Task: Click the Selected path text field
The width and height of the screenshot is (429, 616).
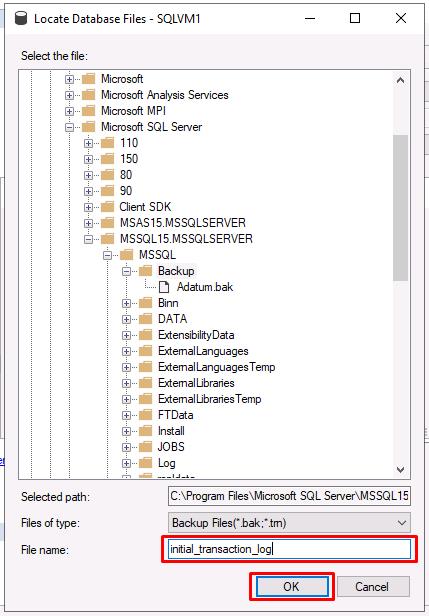Action: point(289,496)
